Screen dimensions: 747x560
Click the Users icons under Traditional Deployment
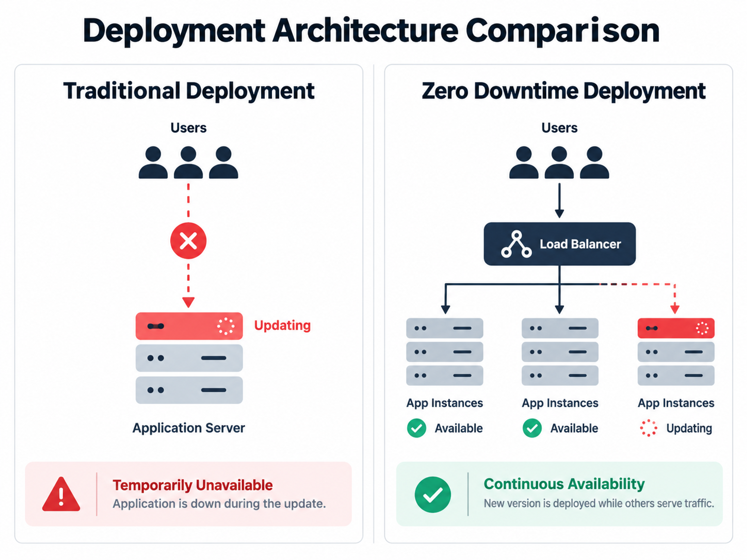188,162
